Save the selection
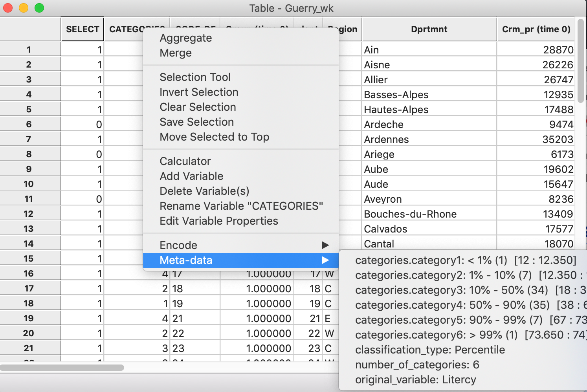 [196, 122]
